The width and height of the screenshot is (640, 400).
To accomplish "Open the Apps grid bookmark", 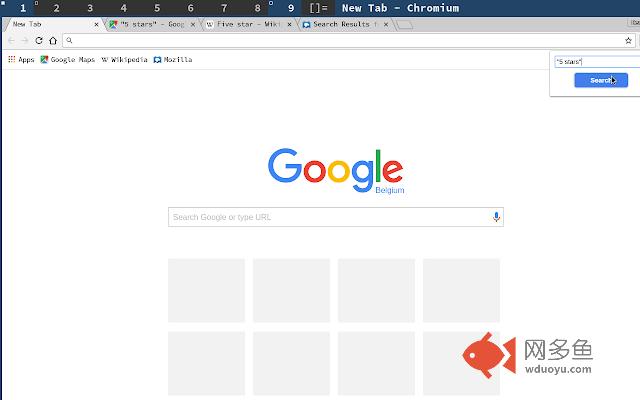I will (21, 60).
